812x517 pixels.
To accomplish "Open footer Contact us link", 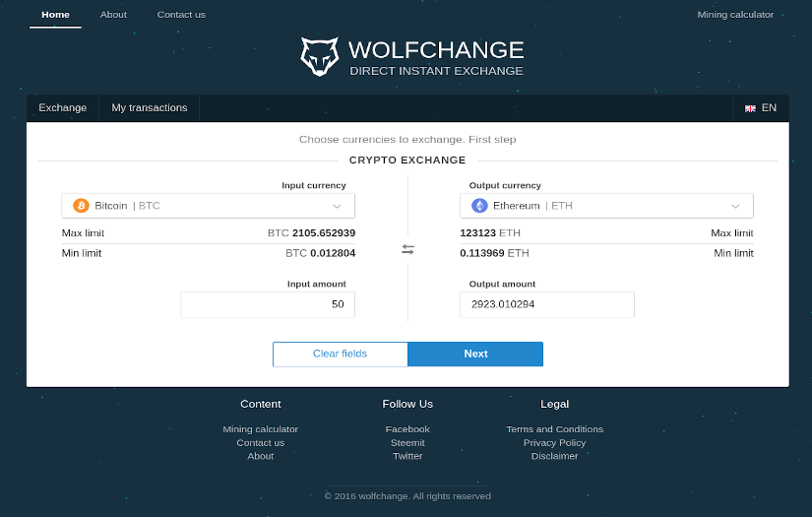I will point(261,442).
